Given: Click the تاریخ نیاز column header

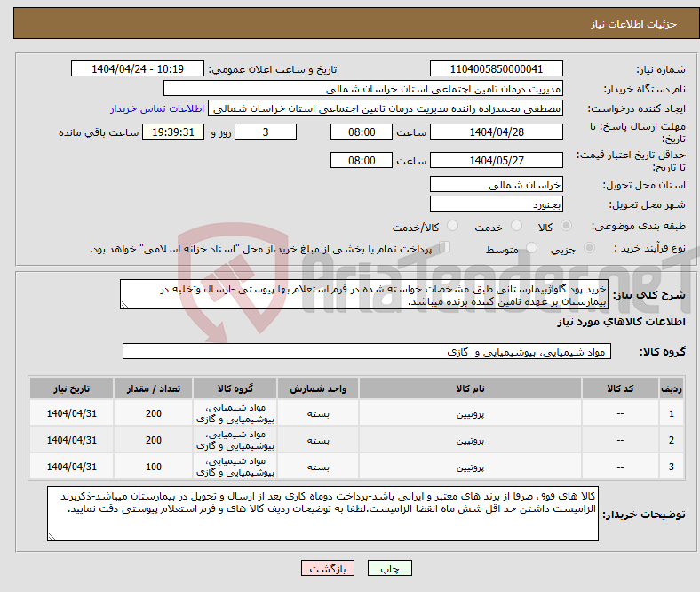Looking at the screenshot, I should coord(71,388).
